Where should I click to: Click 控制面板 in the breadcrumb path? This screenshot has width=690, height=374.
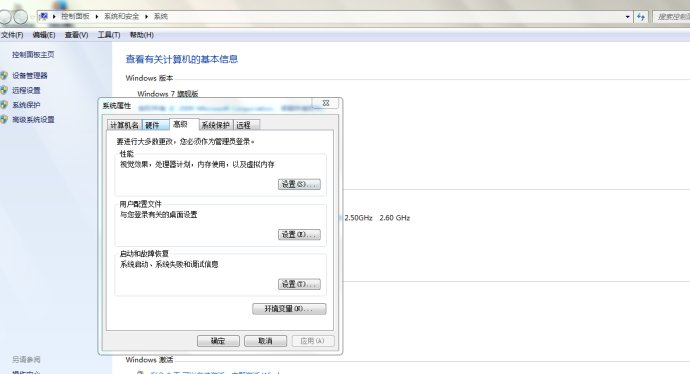75,16
